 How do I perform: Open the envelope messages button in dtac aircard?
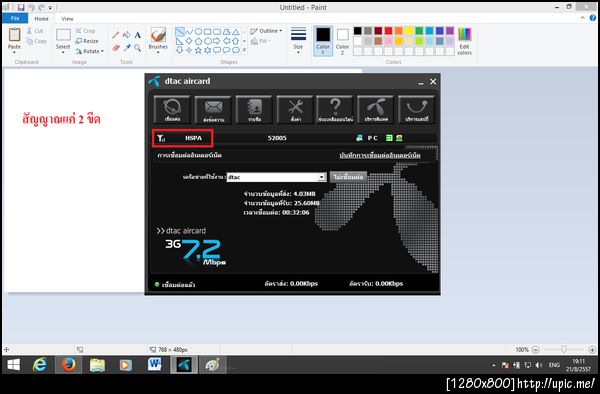pos(213,110)
